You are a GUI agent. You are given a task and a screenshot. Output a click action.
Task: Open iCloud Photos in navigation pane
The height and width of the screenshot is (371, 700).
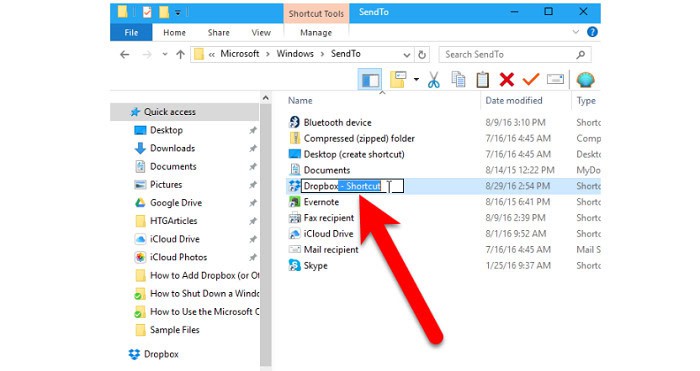179,257
